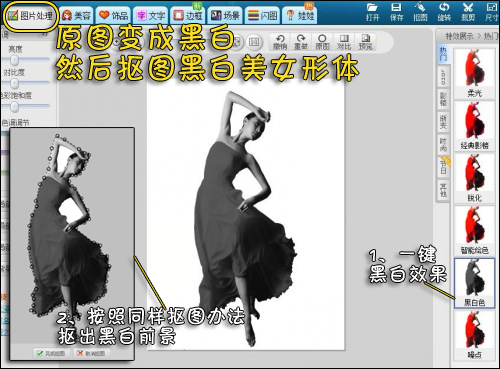500x369 pixels.
Task: Switch to the 美容 tab
Action: click(76, 15)
